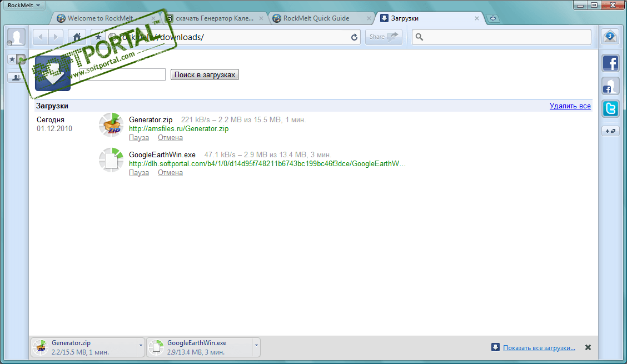Open the Facebook profile notifications app
This screenshot has width=627, height=364.
610,86
